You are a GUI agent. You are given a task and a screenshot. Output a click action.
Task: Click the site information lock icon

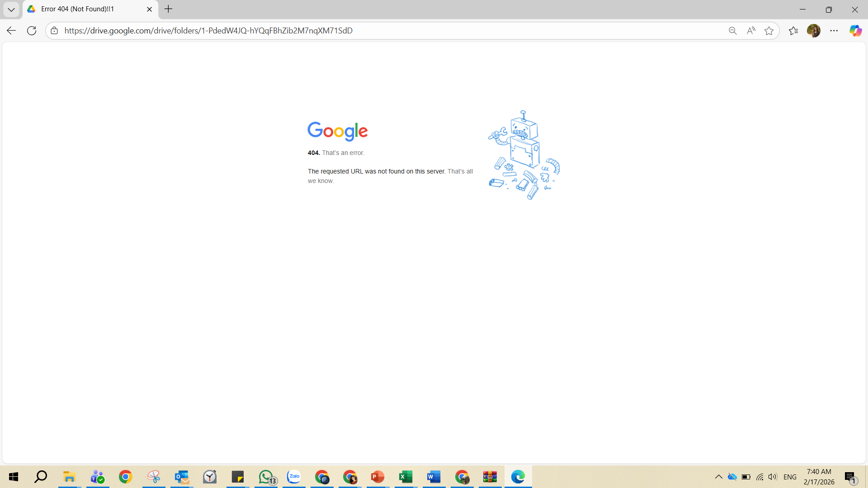[54, 31]
